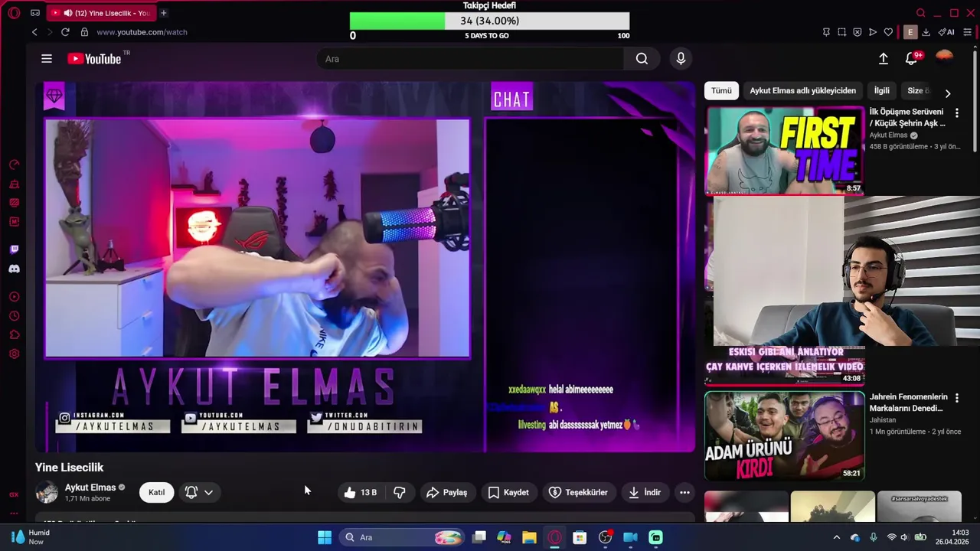Toggle the notification bell beside Katıl
The height and width of the screenshot is (551, 980).
click(x=191, y=493)
